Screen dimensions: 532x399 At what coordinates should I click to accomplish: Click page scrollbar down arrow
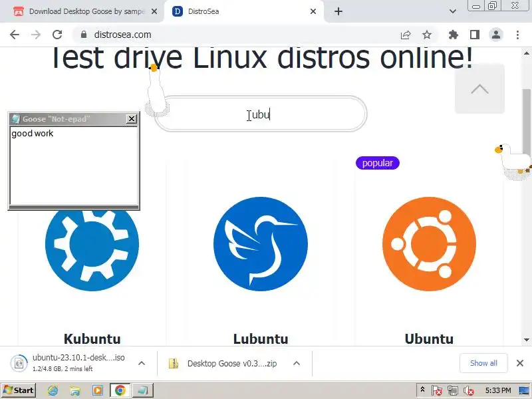tap(526, 340)
